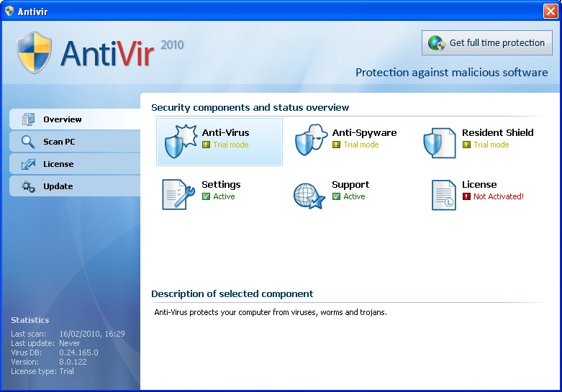This screenshot has height=392, width=562.
Task: Click the License sidebar arrow icon
Action: click(28, 164)
